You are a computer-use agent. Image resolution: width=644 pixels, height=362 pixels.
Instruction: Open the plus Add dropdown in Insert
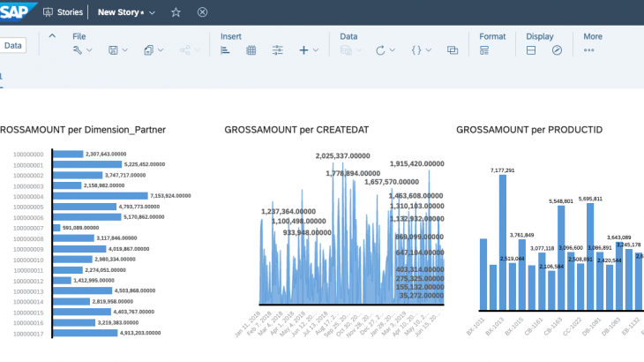pos(316,50)
